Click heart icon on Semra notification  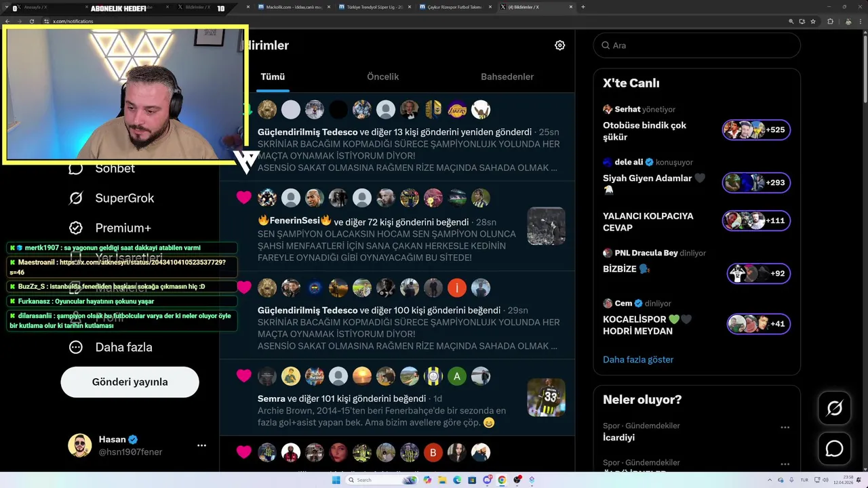(x=244, y=376)
